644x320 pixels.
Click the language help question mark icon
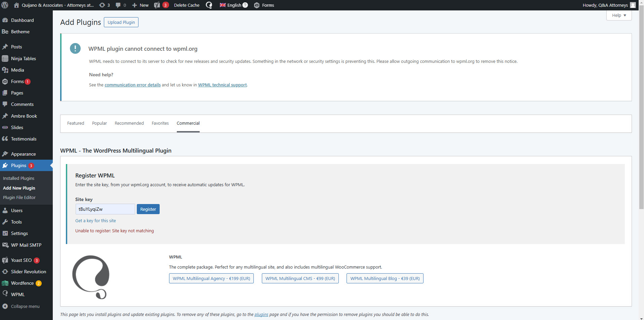[245, 5]
